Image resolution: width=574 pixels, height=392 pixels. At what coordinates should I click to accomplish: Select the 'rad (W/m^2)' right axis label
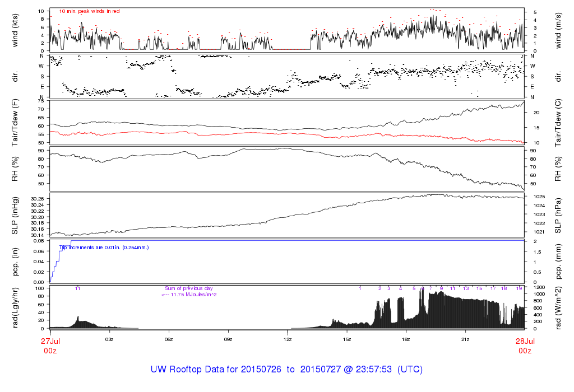pos(558,307)
